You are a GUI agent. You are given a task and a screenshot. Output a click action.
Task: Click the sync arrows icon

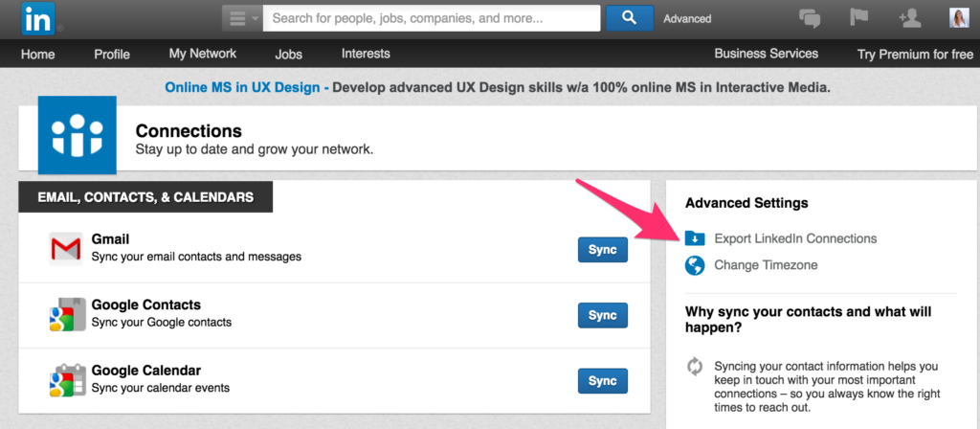click(x=695, y=367)
